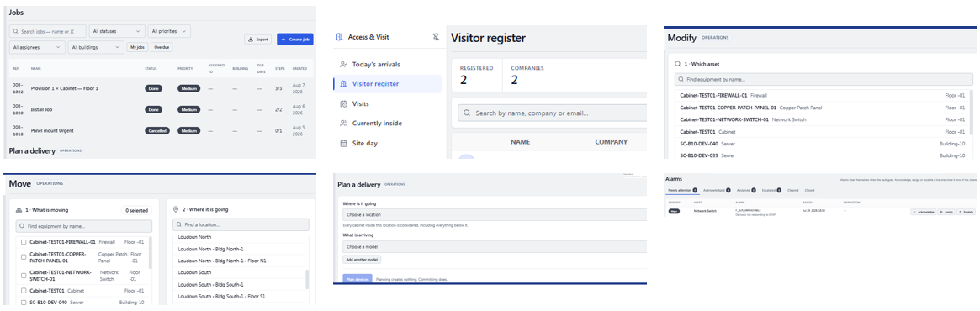Select Cabinet-TEST01-COPPER-PATCH-PANEL-01 in Modify list
The width and height of the screenshot is (980, 311).
(823, 108)
